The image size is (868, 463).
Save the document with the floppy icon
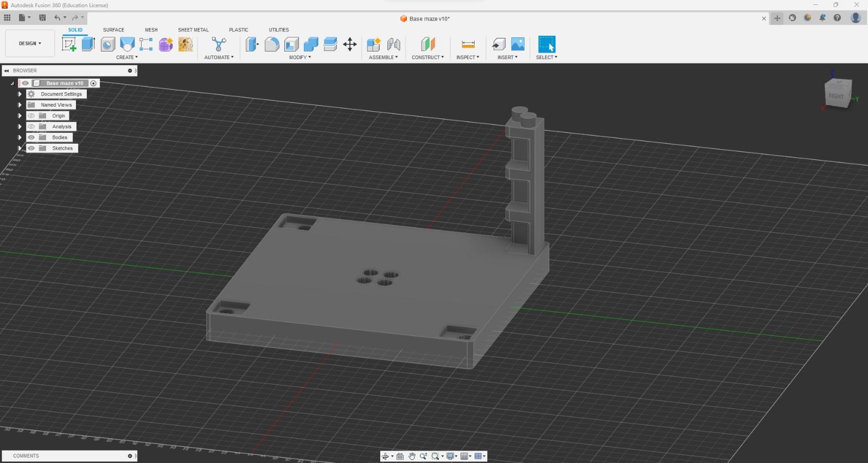click(42, 18)
